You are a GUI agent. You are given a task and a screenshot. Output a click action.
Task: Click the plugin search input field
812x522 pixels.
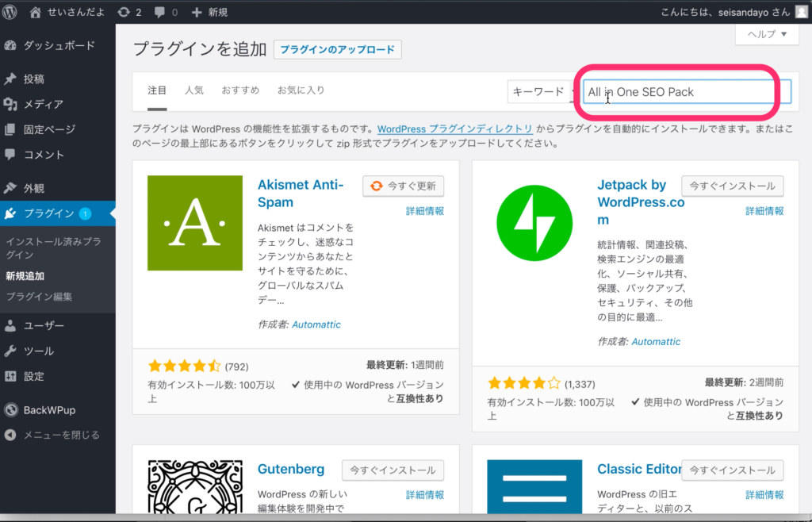[678, 91]
